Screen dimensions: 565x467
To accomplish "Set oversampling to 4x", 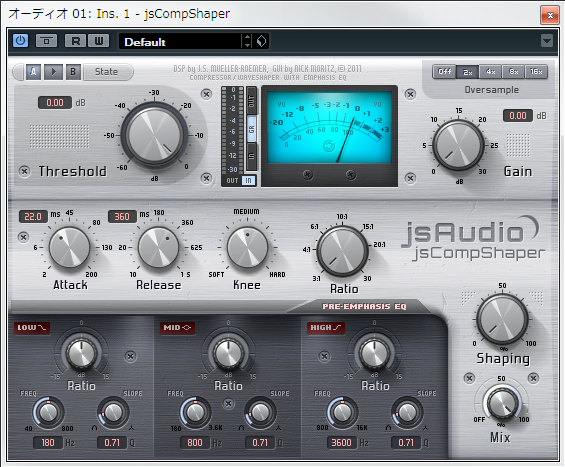I will click(x=490, y=72).
